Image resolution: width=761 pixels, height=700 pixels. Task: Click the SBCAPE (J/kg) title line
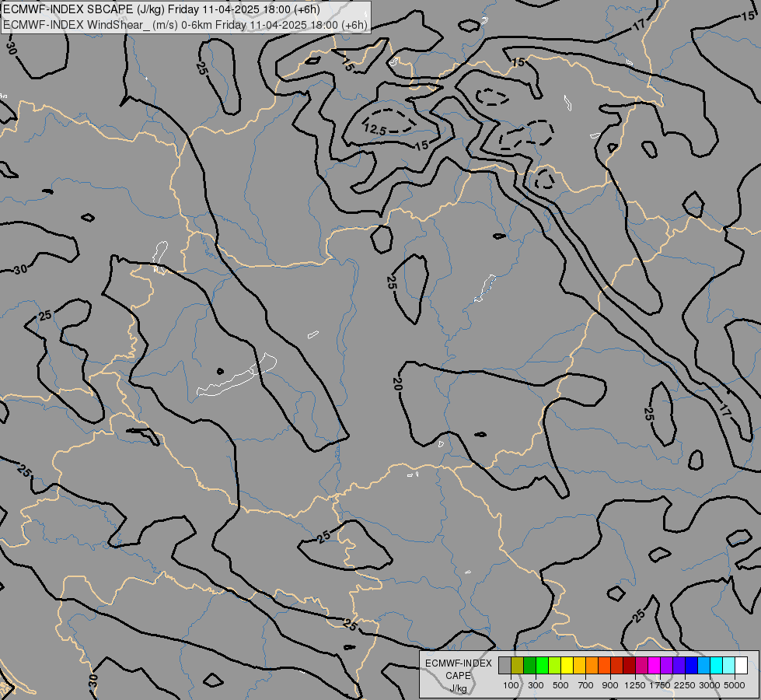click(162, 9)
